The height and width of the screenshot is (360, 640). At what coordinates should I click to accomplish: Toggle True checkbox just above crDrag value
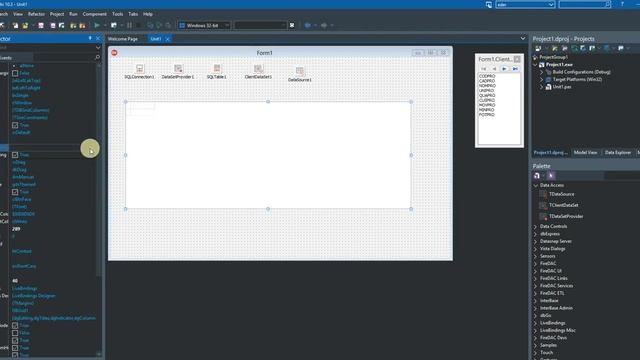point(15,155)
